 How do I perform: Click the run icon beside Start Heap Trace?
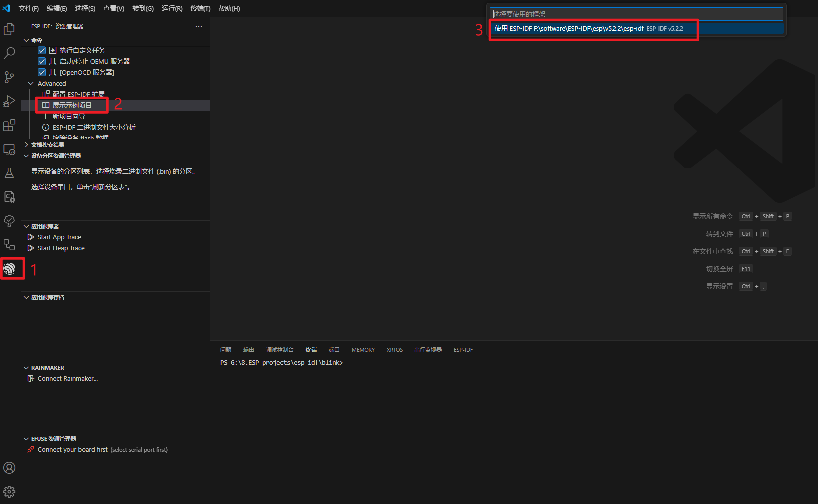click(x=31, y=248)
